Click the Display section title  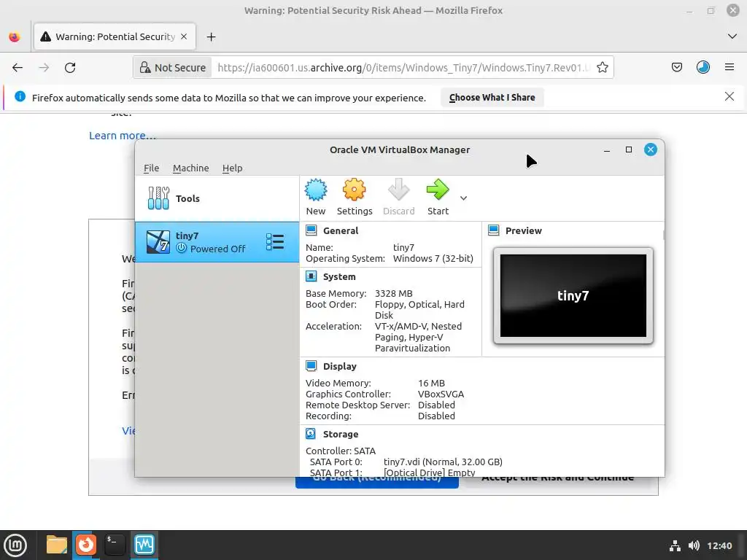pos(340,366)
